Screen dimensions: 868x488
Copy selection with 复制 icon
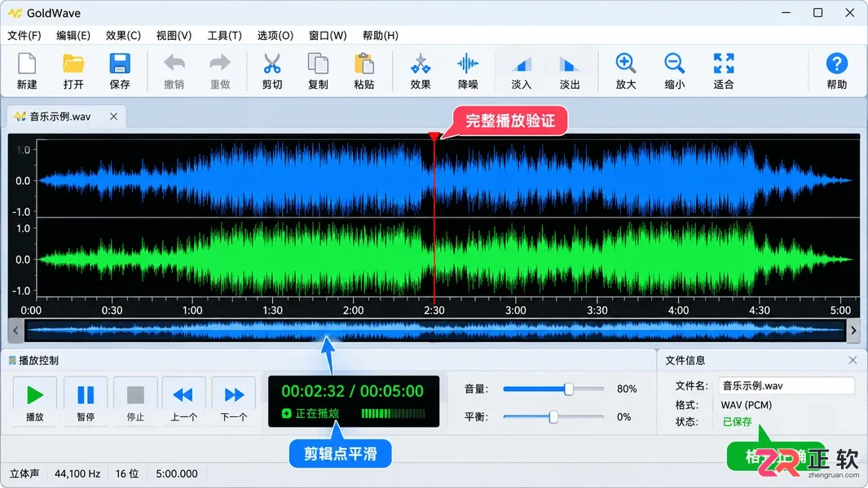point(318,70)
